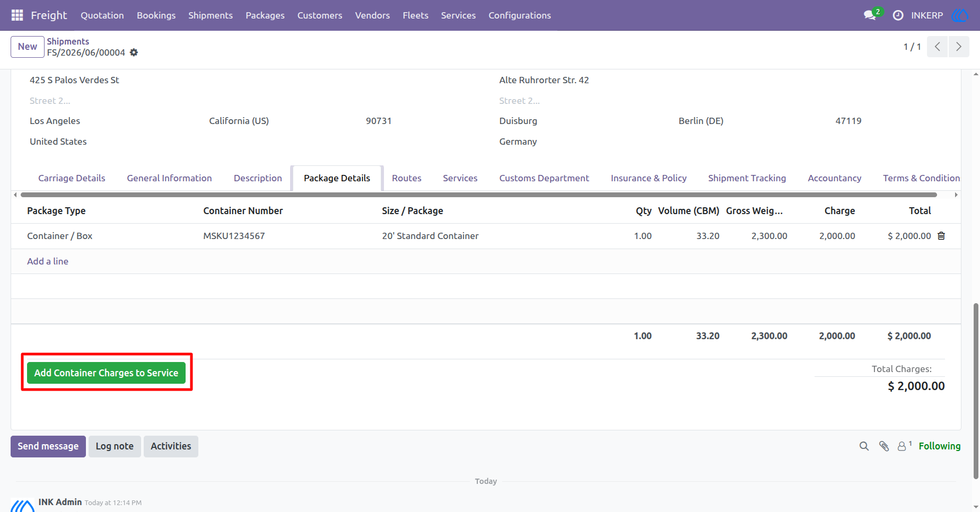Open the Packages menu
980x512 pixels.
pyautogui.click(x=265, y=15)
